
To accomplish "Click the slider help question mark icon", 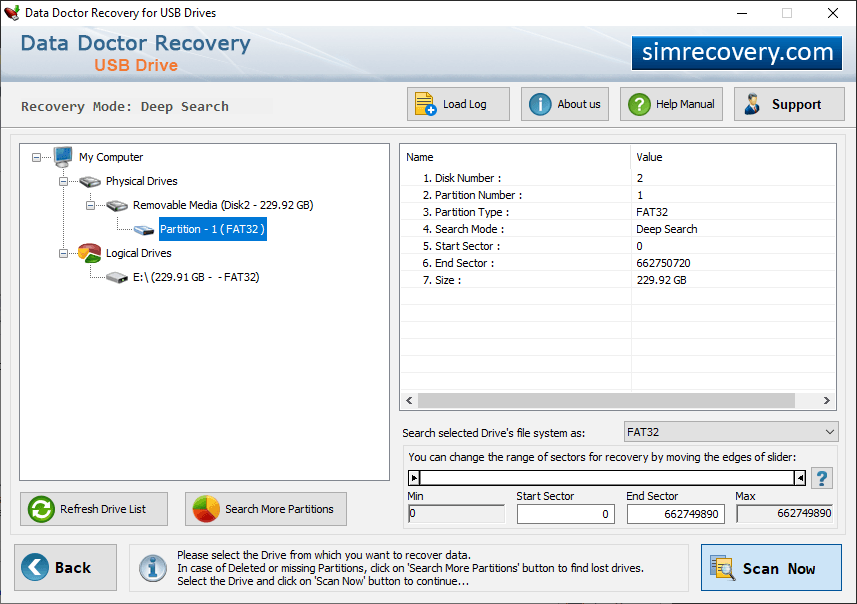I will point(821,478).
